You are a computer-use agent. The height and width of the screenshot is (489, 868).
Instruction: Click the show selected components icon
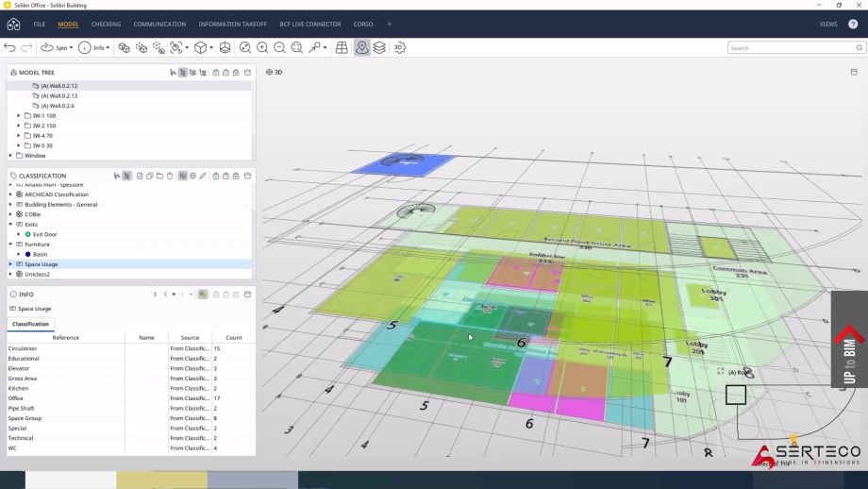pos(124,47)
